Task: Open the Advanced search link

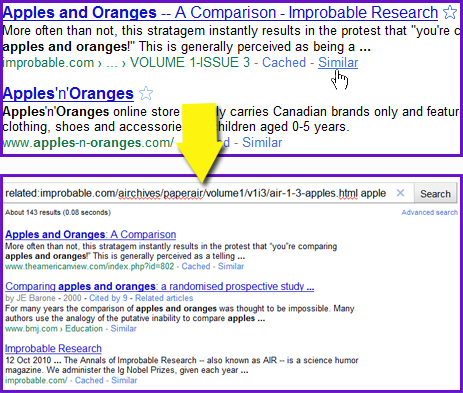Action: 429,212
